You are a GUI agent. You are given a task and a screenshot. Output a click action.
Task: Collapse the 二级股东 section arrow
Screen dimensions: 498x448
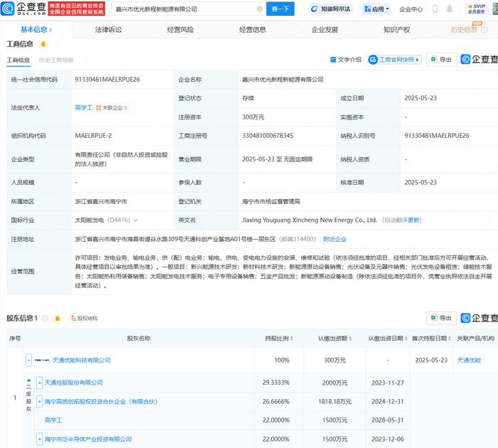29,380
